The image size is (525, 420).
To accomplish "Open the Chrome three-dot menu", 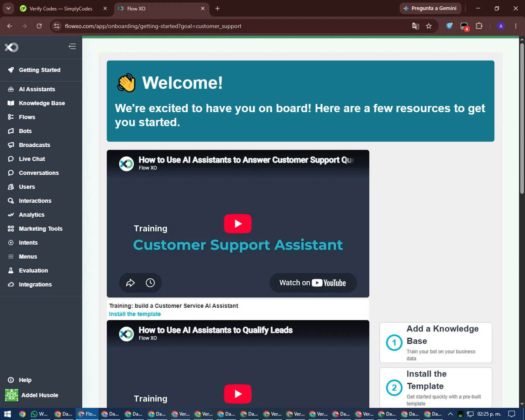I will click(x=516, y=26).
